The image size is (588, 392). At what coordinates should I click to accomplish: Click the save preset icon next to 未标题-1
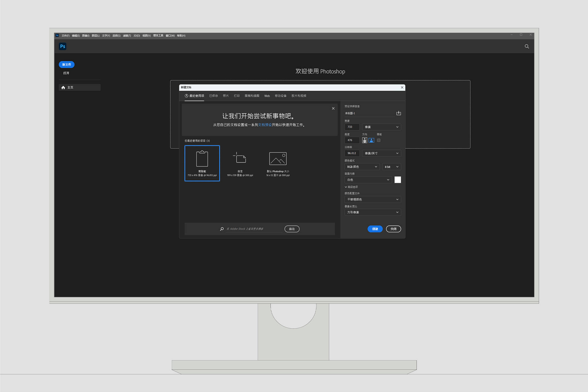(x=398, y=113)
